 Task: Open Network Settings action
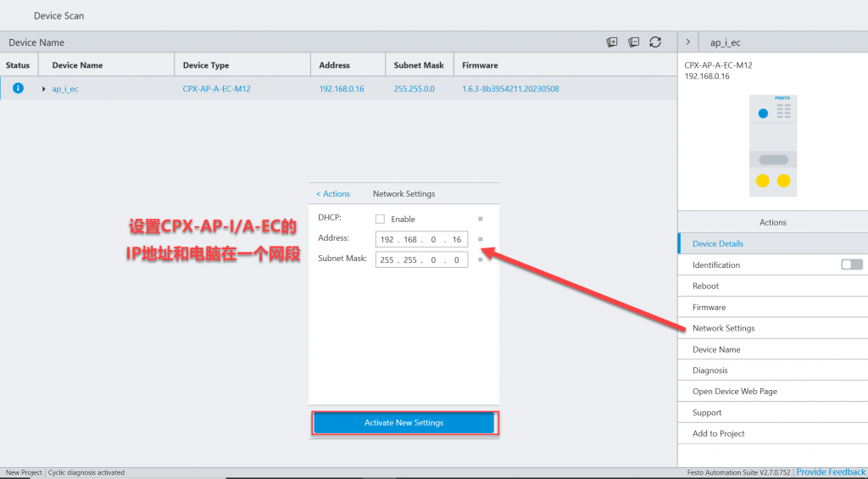tap(773, 328)
